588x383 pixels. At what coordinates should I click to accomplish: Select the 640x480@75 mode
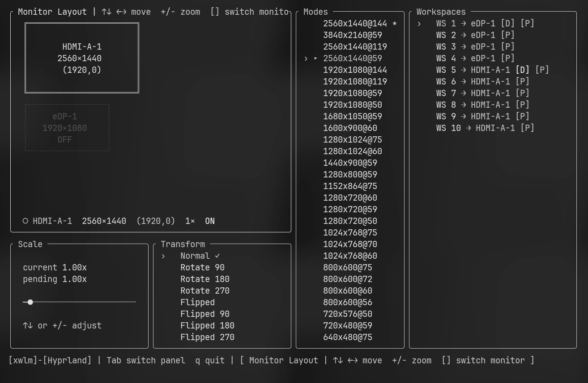point(348,337)
